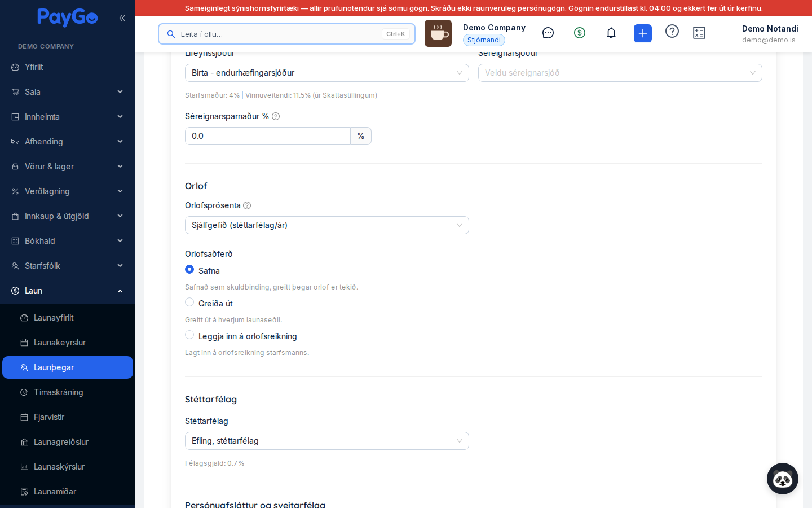Expand Innkaup & útgjöld menu
812x508 pixels.
click(x=68, y=216)
